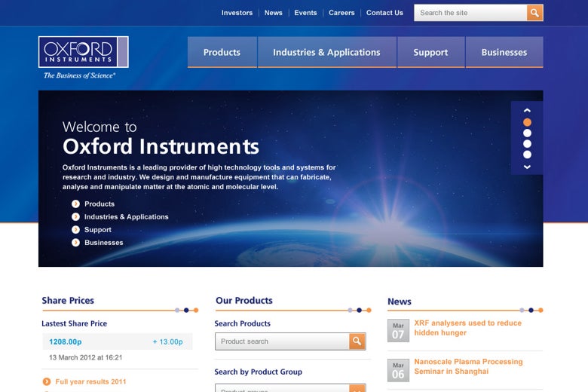Screen dimensions: 588x392
Task: Click the News section heading
Action: coord(400,302)
